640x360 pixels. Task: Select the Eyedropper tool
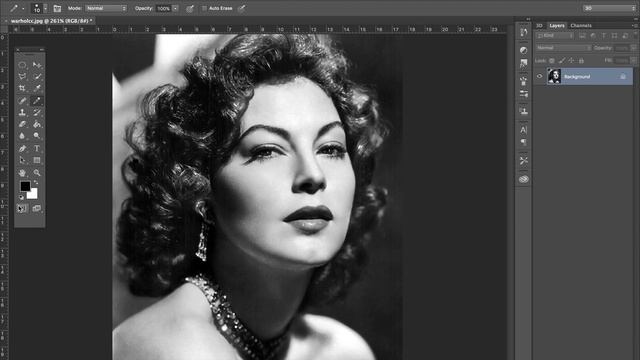(x=37, y=88)
